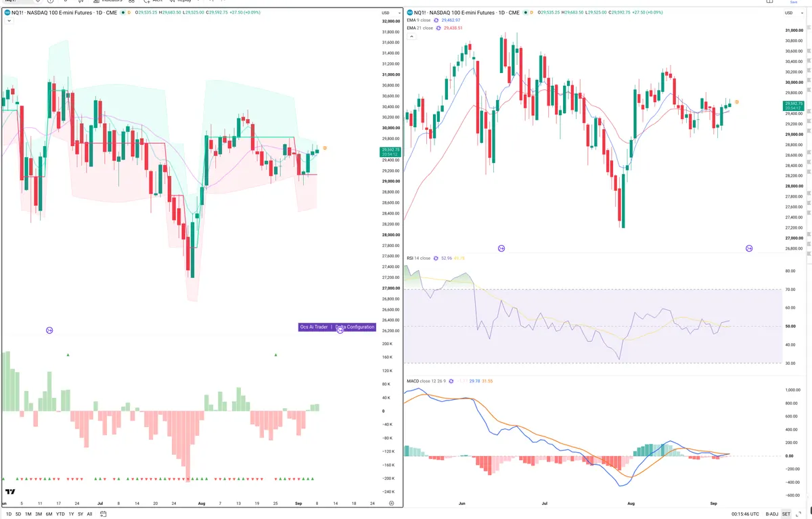The width and height of the screenshot is (812, 519).
Task: Select the 1M time range
Action: 28,514
